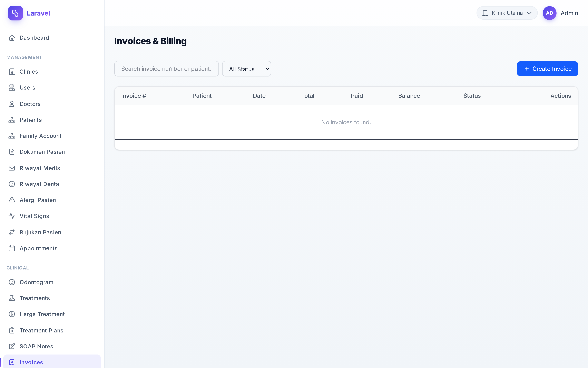Click the chevron next to Klinik Utama
The width and height of the screenshot is (588, 368).
(529, 13)
